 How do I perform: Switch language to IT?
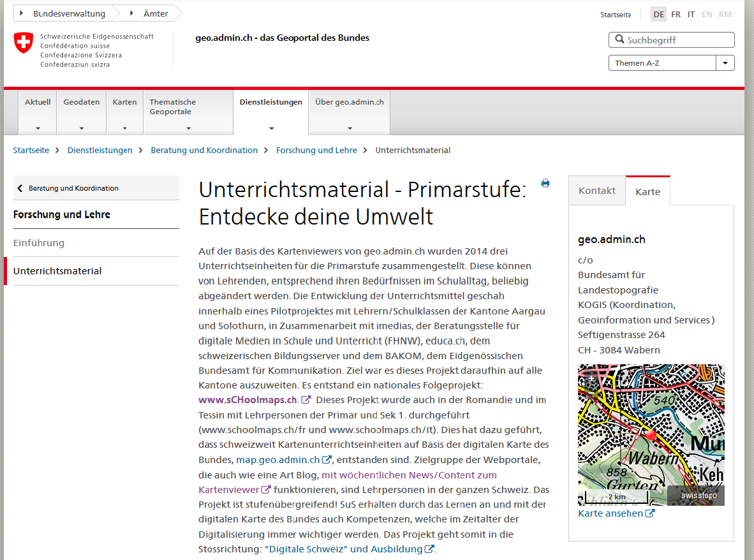click(691, 14)
